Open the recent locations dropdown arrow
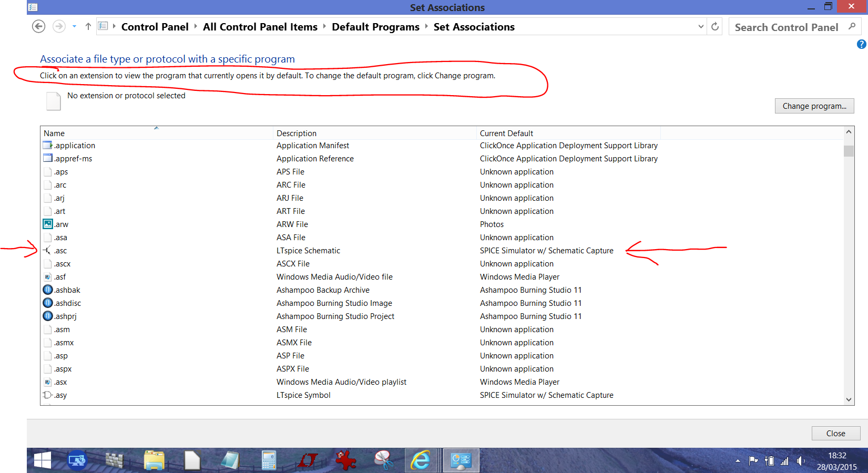 74,26
